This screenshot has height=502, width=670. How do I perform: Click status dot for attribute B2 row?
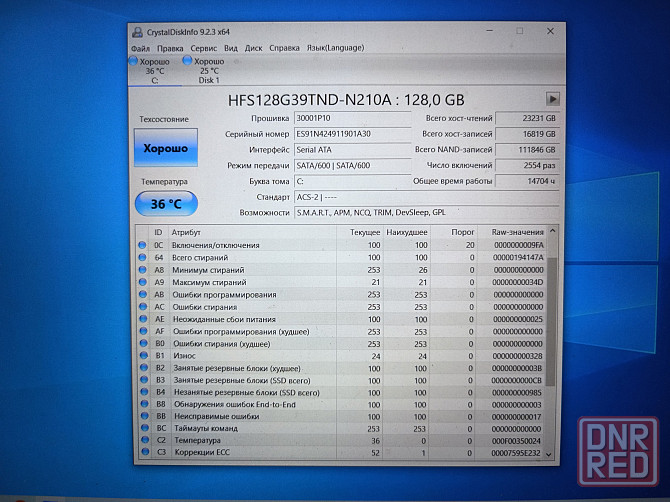(144, 368)
